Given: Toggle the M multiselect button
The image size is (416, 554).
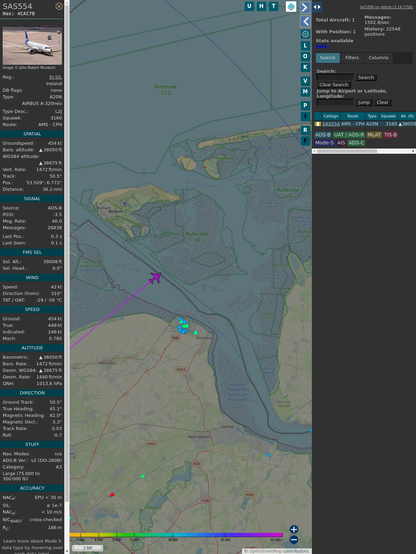Looking at the screenshot, I should click(305, 92).
